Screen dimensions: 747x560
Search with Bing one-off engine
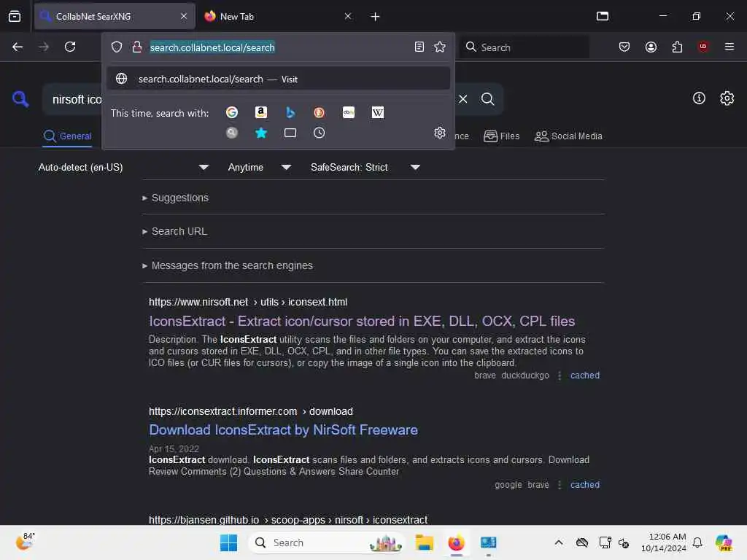click(290, 112)
